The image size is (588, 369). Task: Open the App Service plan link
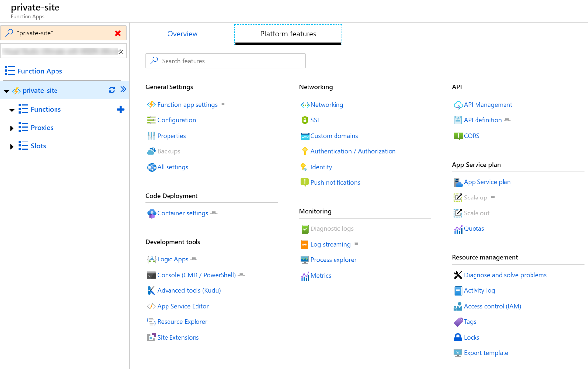click(x=487, y=182)
